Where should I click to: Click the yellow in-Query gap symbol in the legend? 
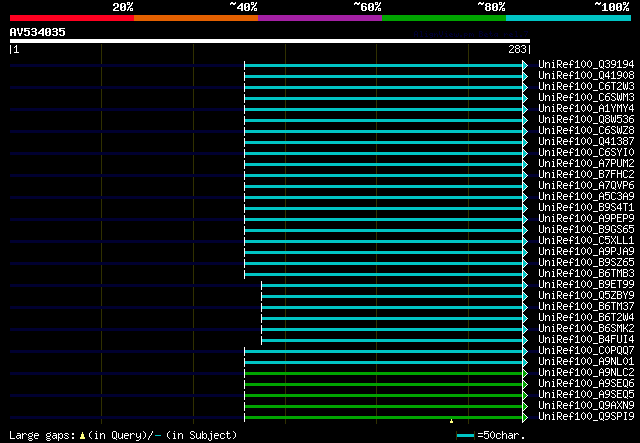[82, 436]
